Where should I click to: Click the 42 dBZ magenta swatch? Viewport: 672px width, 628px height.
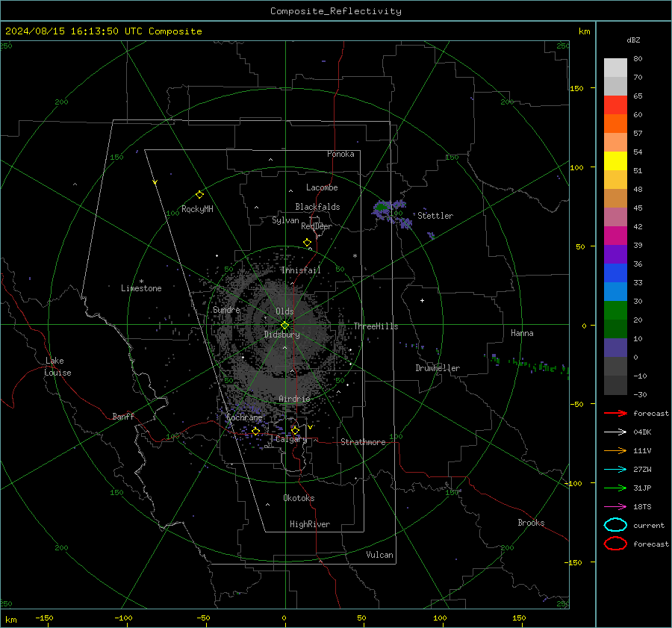tap(615, 235)
